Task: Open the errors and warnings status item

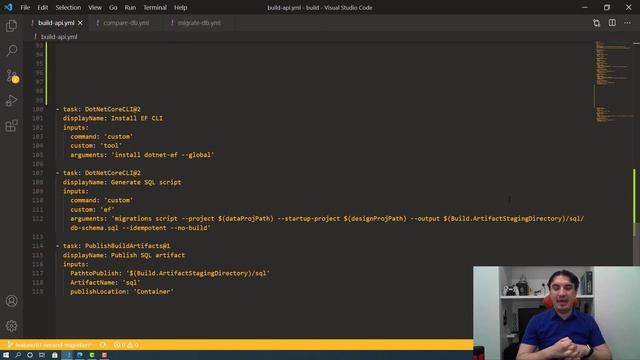Action: 126,345
